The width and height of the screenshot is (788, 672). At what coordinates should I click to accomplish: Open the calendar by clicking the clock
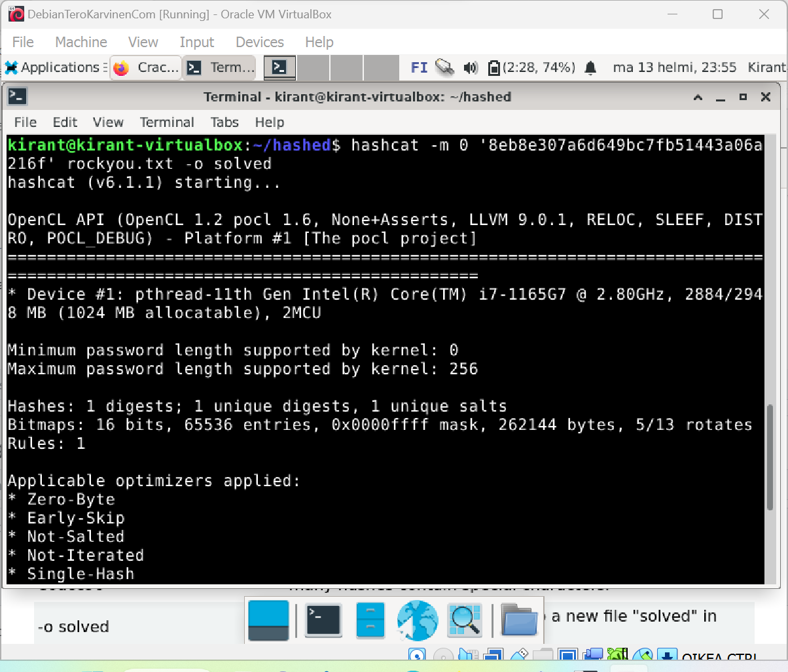674,67
